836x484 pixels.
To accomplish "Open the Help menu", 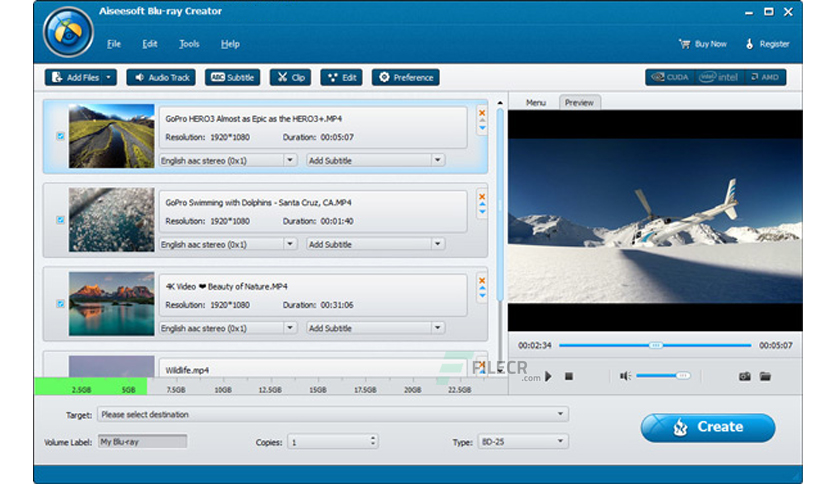I will coord(230,44).
